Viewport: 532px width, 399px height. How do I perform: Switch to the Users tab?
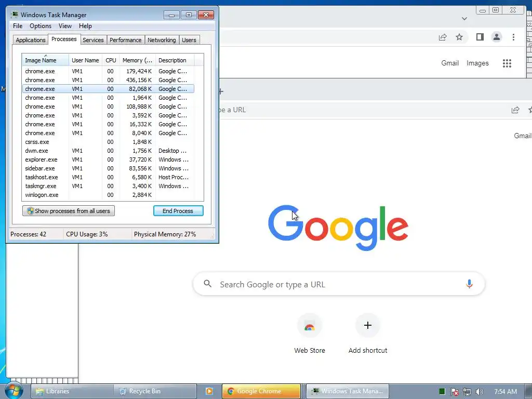pyautogui.click(x=189, y=40)
